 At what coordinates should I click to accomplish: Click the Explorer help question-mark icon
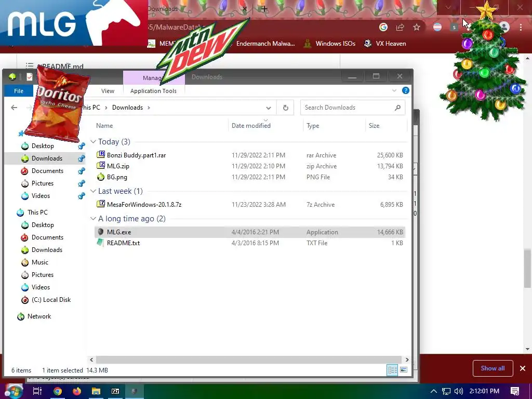click(405, 90)
